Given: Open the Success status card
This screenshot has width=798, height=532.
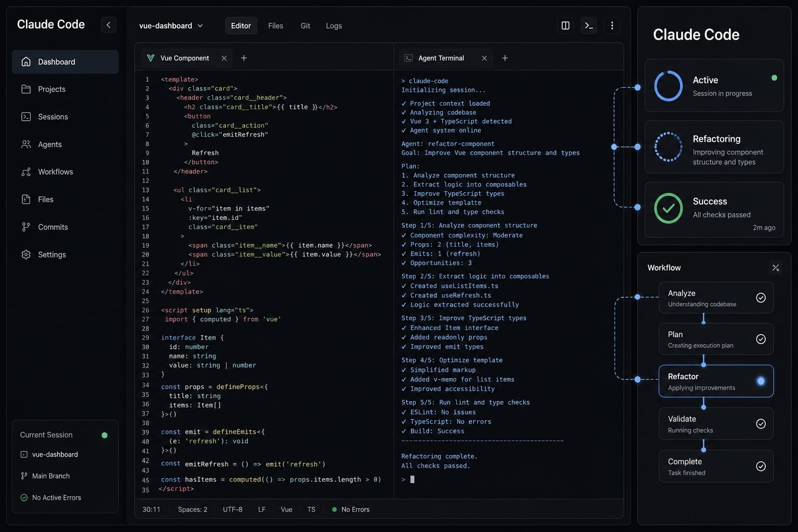Looking at the screenshot, I should 714,209.
